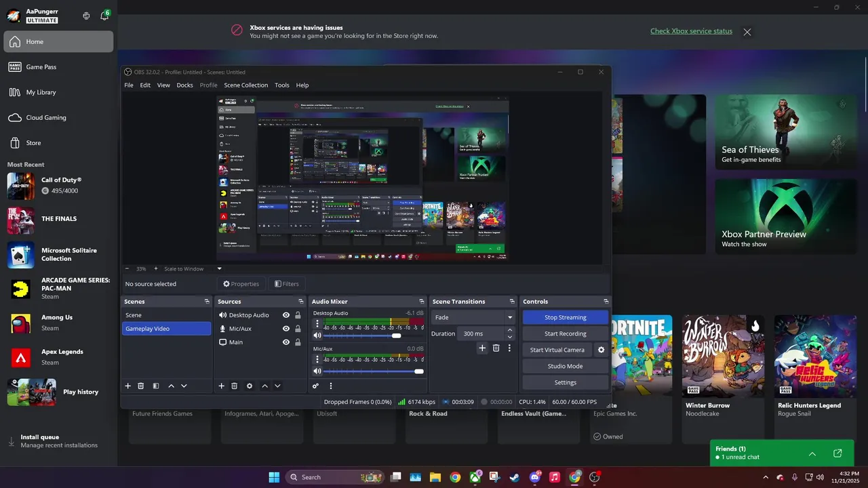Image resolution: width=868 pixels, height=488 pixels.
Task: Open Xbox app notifications bell
Action: [104, 16]
